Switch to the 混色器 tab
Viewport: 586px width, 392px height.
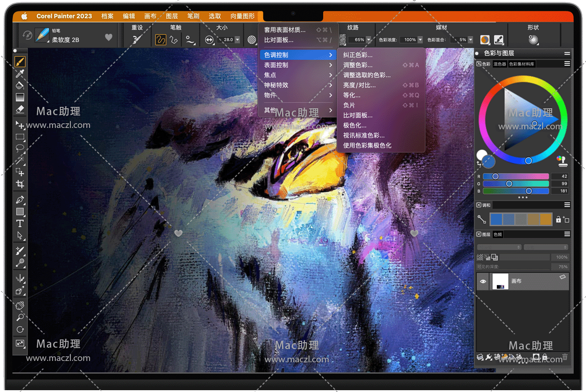[x=500, y=64]
